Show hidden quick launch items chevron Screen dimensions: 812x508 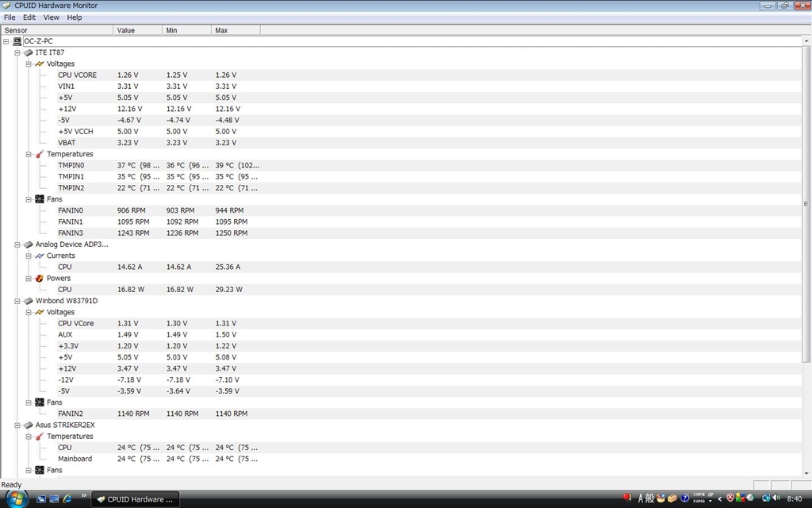[x=84, y=495]
